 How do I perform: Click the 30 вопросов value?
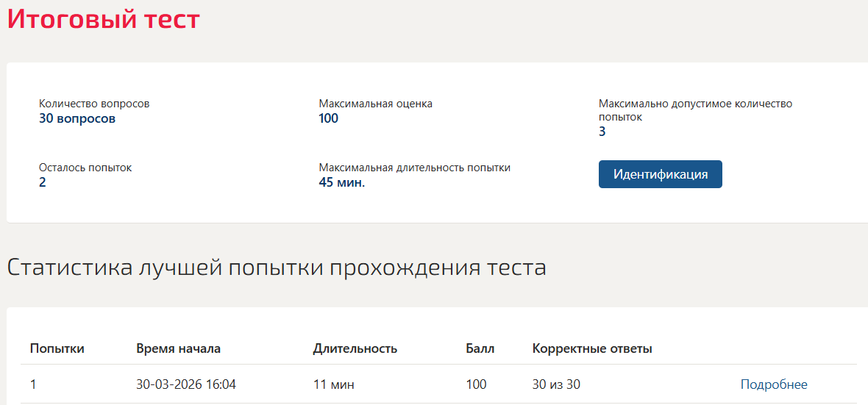click(77, 118)
